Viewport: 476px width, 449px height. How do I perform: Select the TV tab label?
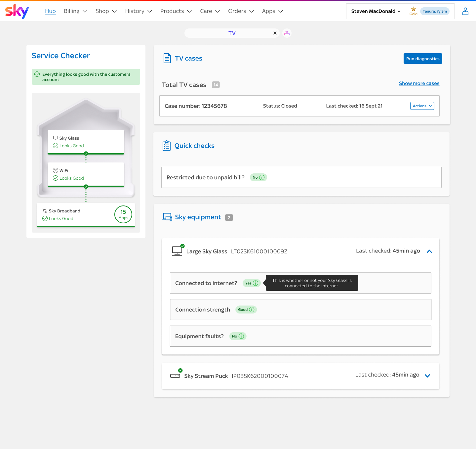coord(232,33)
